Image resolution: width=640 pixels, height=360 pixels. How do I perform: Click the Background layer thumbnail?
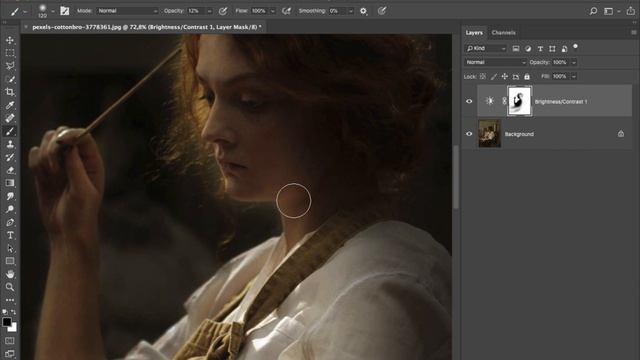click(489, 133)
